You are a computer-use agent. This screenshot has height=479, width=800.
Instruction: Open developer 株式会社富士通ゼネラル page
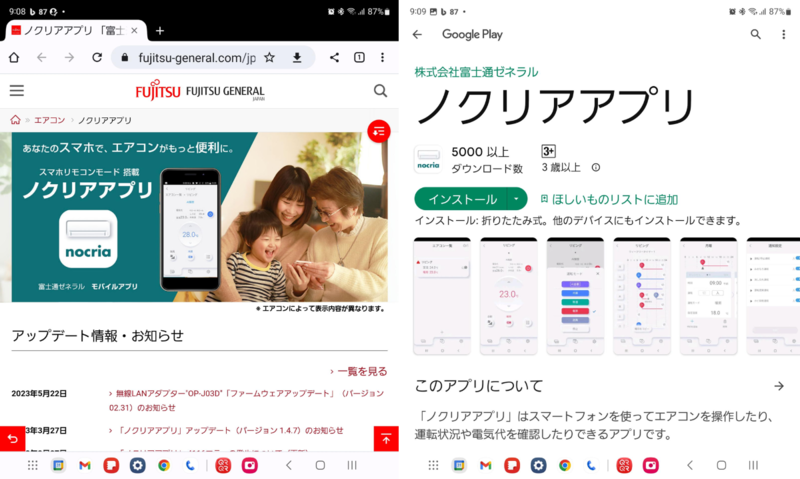click(476, 72)
